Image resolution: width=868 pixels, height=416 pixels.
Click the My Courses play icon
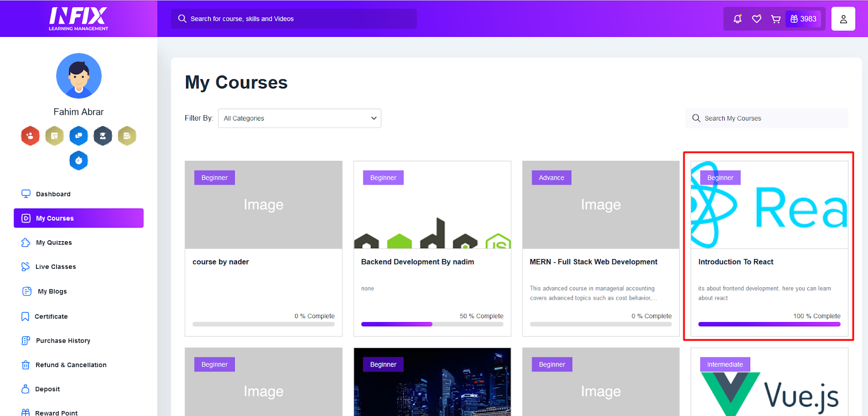tap(25, 218)
